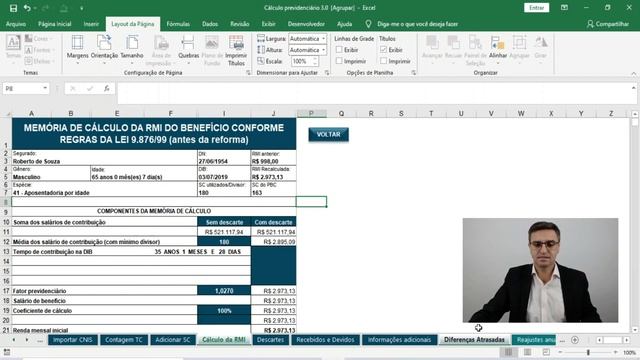Open the Alinhar align menu
This screenshot has height=360, width=640.
click(498, 50)
